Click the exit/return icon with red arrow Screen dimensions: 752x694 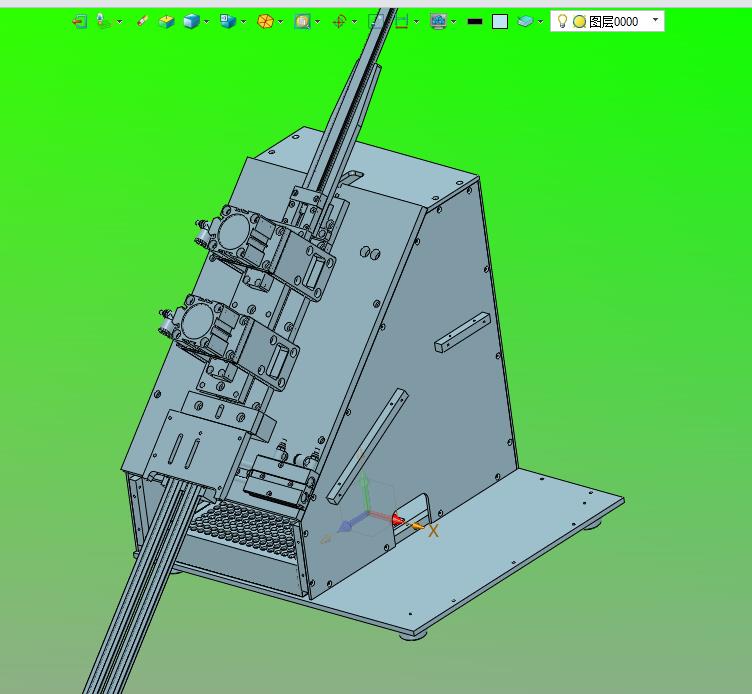[x=80, y=22]
